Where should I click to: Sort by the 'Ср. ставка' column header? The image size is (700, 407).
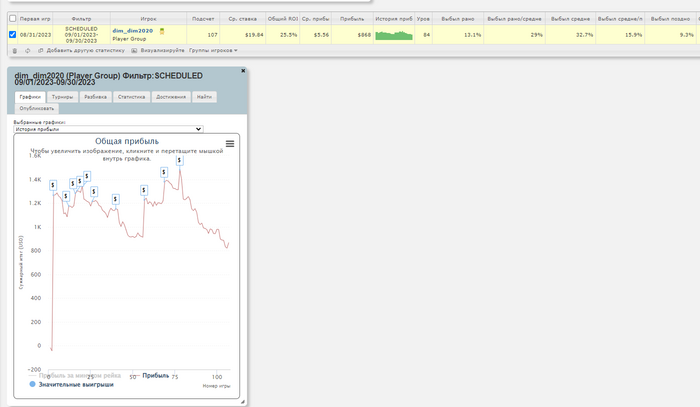(x=242, y=19)
